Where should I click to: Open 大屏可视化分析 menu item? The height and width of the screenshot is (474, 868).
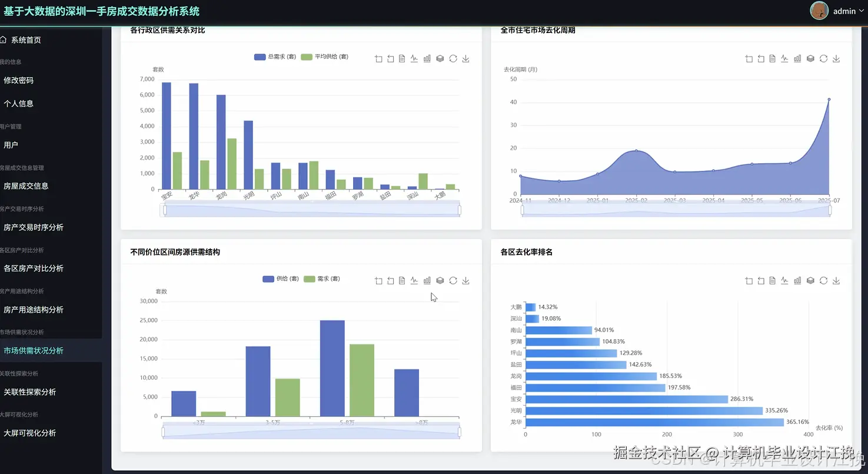coord(51,433)
